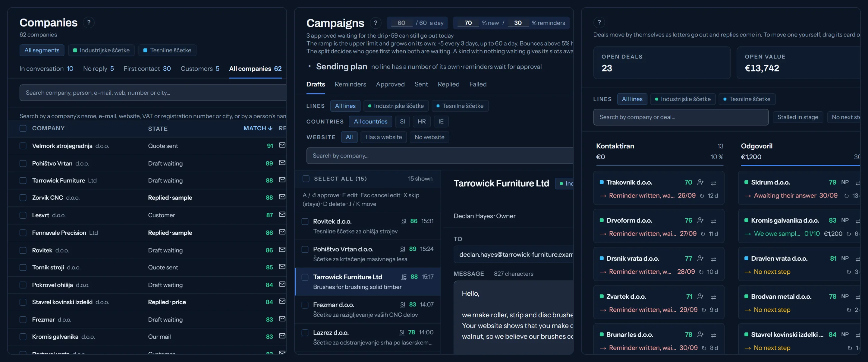Filter companies by Tesnilne ščetke segment
The image size is (868, 362).
pos(167,50)
